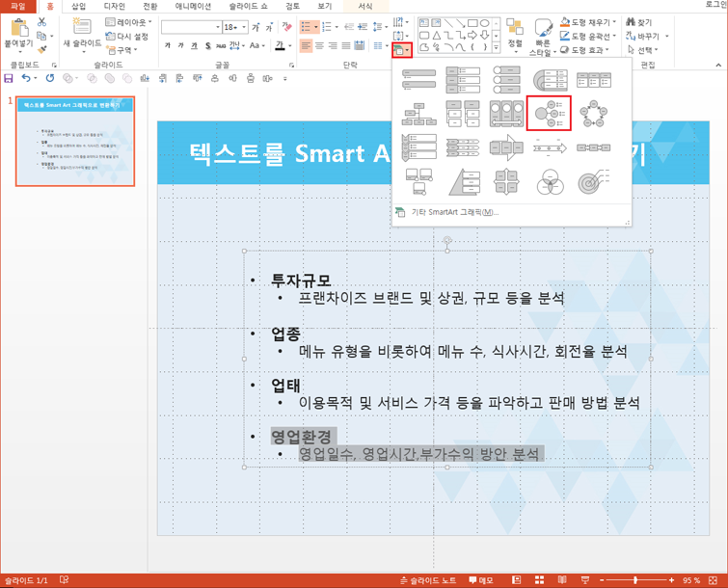Click the Increase Indent icon
728x588 pixels.
coord(363,27)
